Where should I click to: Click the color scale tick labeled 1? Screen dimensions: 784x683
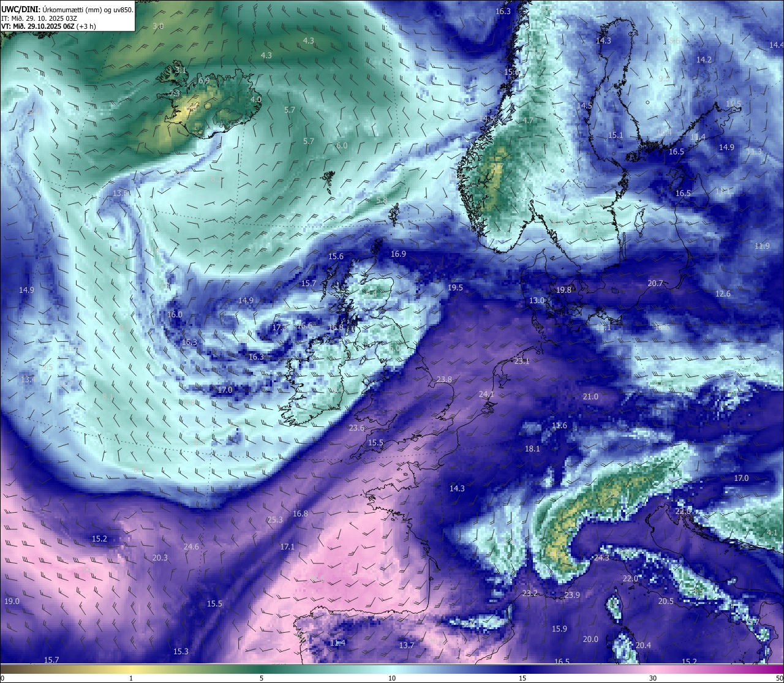[131, 678]
